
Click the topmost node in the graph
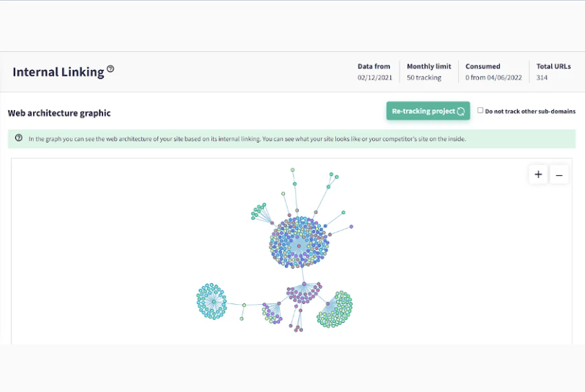point(293,170)
